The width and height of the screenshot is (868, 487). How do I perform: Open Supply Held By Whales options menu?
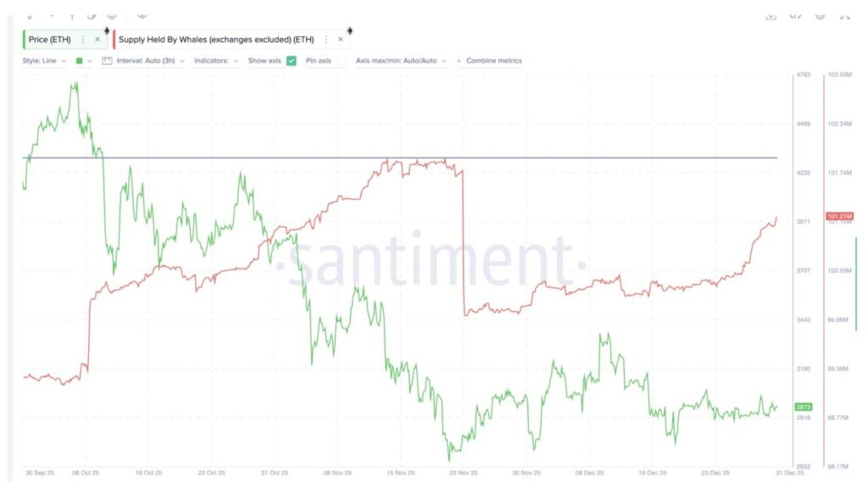[x=326, y=40]
